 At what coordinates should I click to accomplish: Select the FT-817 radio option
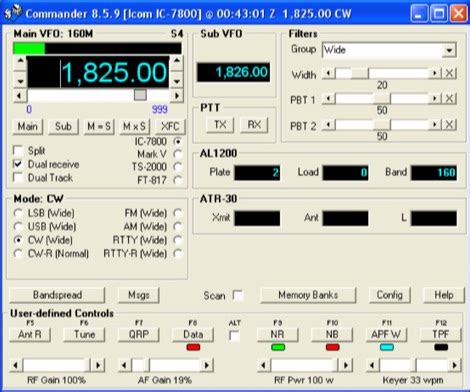(x=178, y=180)
